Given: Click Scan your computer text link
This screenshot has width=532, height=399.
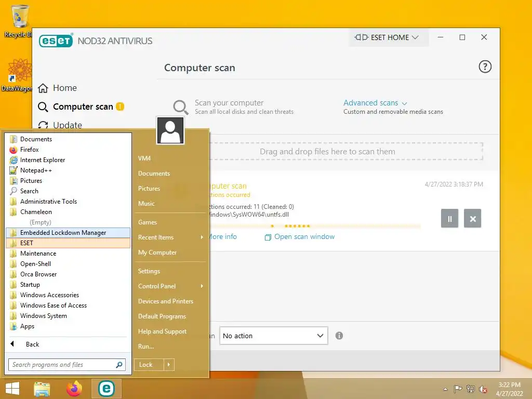Looking at the screenshot, I should pos(229,103).
